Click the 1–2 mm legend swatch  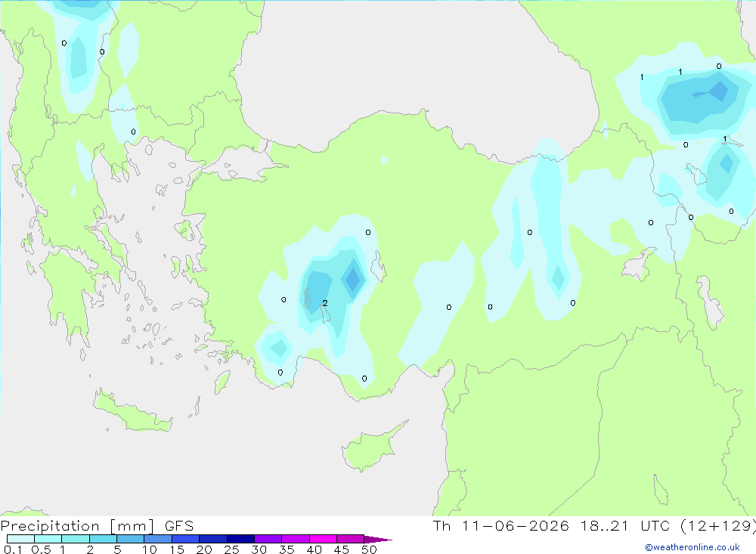click(76, 539)
